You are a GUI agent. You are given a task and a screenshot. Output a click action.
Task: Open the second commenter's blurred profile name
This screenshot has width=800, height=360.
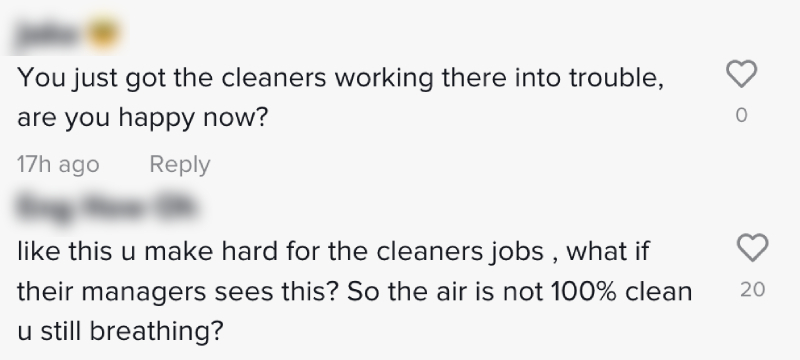coord(105,207)
